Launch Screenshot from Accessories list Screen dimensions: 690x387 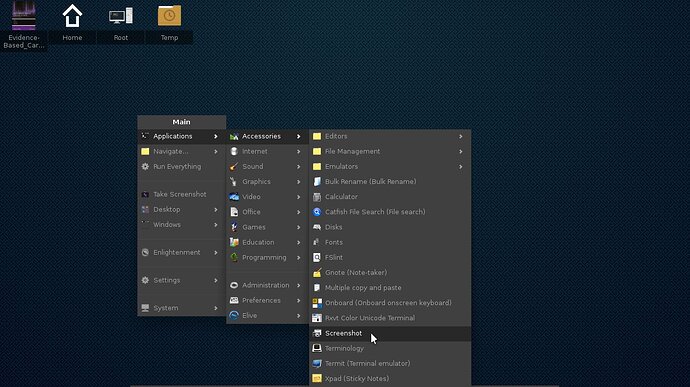390,333
